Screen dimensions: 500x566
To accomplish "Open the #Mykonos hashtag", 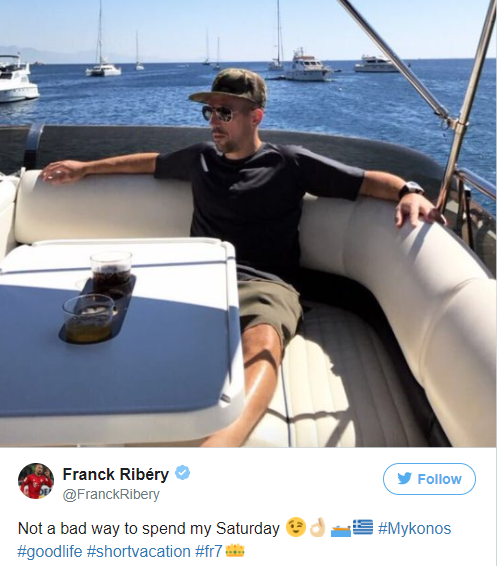I will point(414,528).
